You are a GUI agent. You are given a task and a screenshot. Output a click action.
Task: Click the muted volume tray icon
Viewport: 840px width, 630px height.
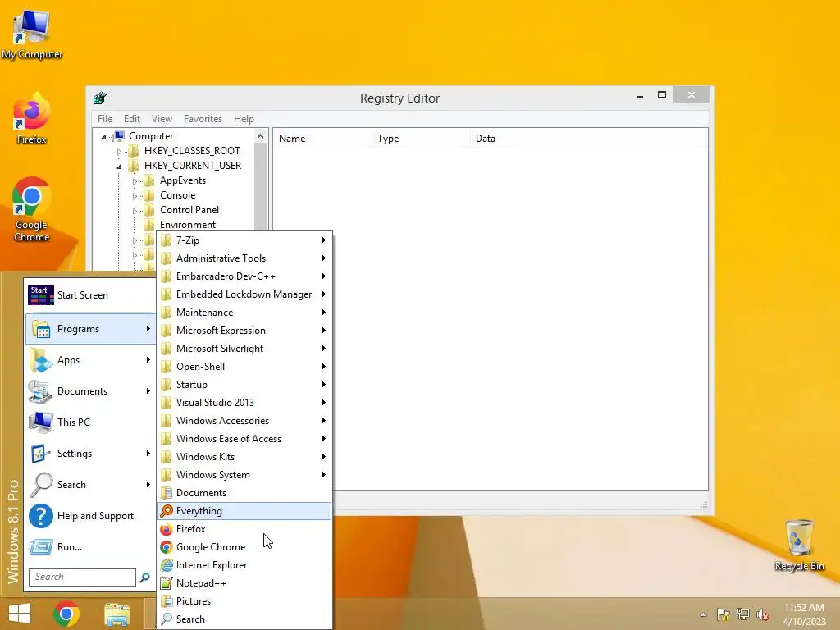pyautogui.click(x=763, y=614)
